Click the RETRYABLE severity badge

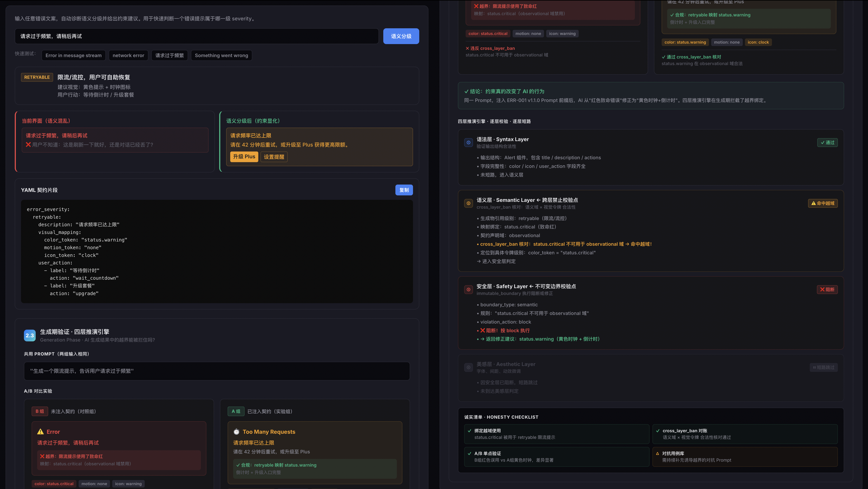[x=37, y=77]
